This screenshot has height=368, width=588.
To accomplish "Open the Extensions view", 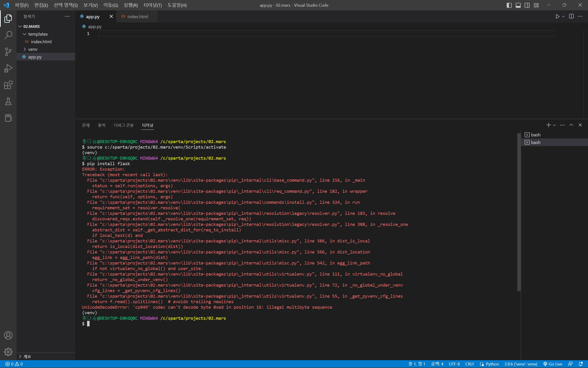I will (x=8, y=85).
